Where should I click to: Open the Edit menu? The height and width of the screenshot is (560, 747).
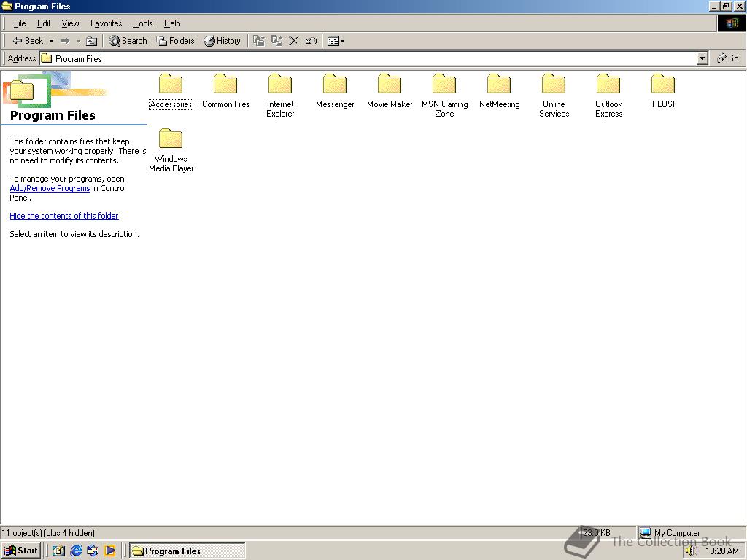click(44, 23)
